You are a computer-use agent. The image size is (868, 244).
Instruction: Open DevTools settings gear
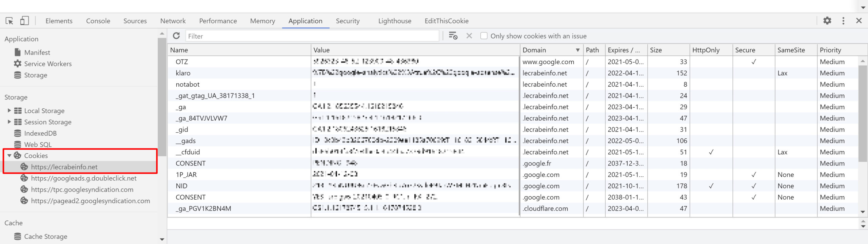tap(827, 21)
